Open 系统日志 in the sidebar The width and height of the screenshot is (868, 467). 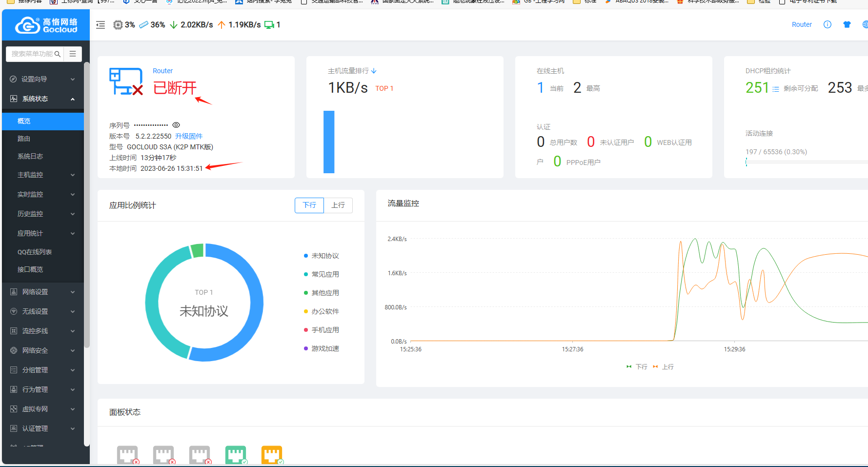coord(30,156)
